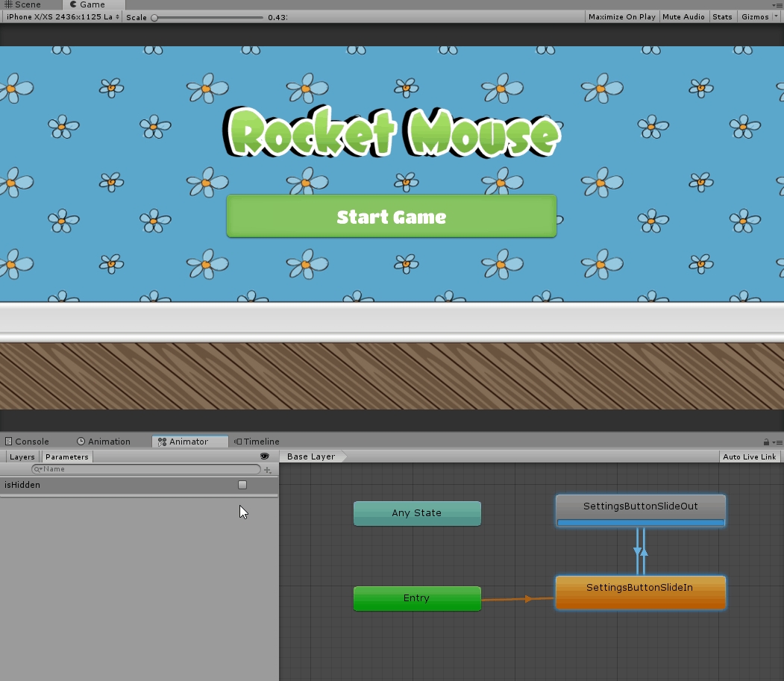Image resolution: width=784 pixels, height=681 pixels.
Task: Select the SettingsButtonSlideOut state node
Action: click(640, 506)
